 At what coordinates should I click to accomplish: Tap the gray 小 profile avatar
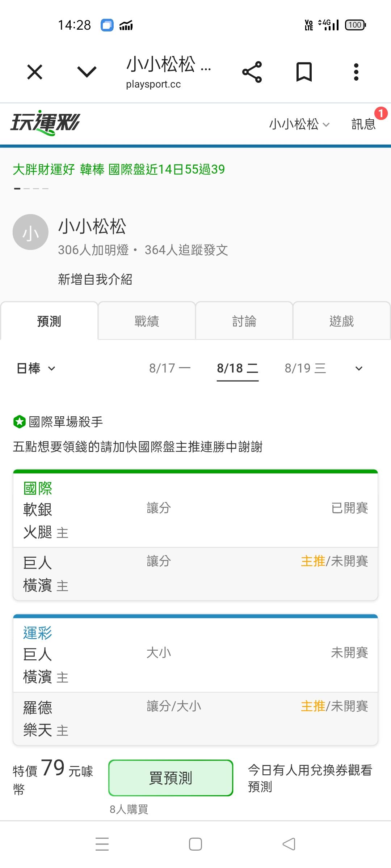(x=30, y=232)
